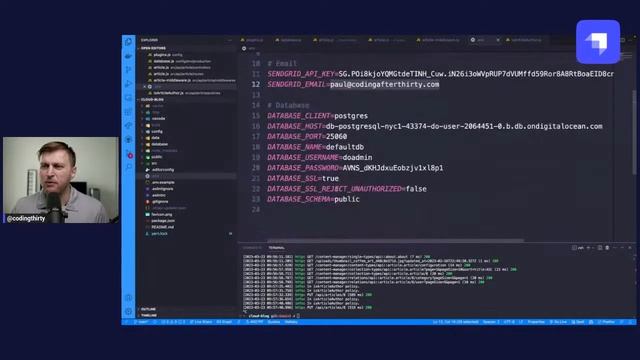This screenshot has width=640, height=360.
Task: Close the .env editor tab
Action: [x=498, y=40]
